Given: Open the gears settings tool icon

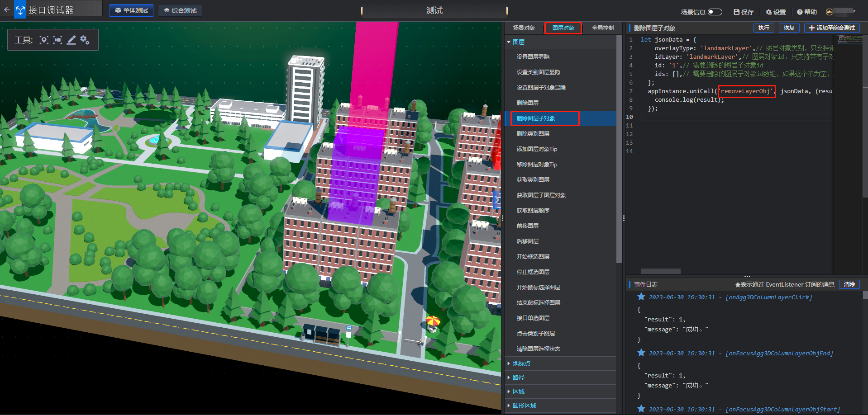Looking at the screenshot, I should 85,40.
